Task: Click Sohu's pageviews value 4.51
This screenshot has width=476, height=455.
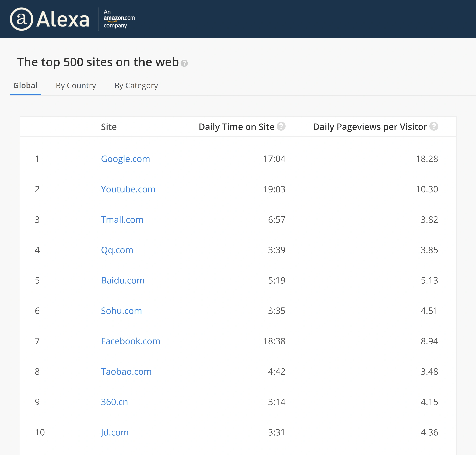Action: point(429,311)
